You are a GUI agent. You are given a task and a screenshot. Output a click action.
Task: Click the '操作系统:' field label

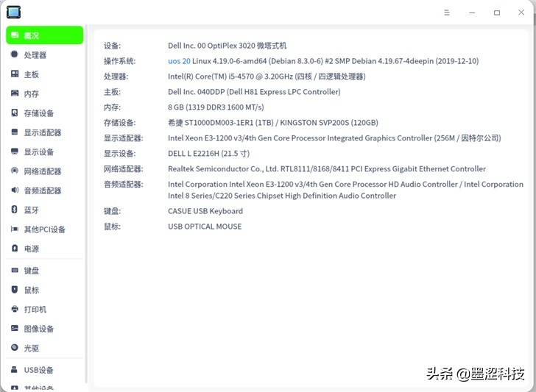[x=119, y=61]
